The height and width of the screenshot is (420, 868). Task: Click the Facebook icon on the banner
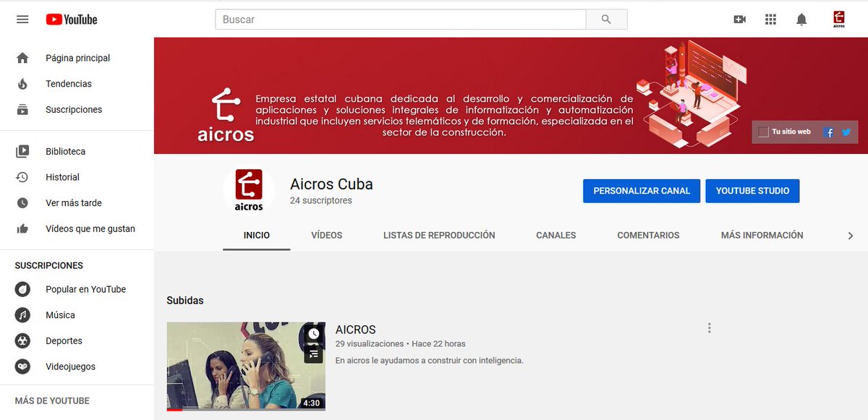[828, 132]
